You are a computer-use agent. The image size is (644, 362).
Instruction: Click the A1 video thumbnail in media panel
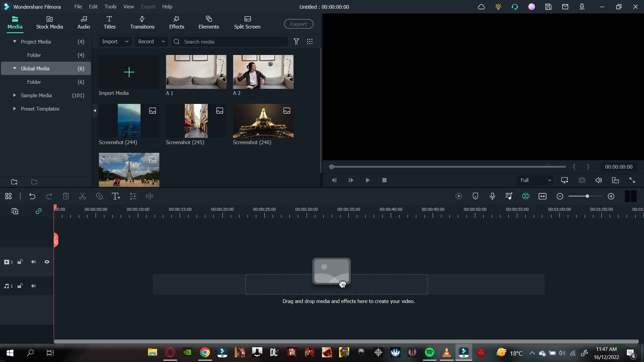tap(196, 72)
